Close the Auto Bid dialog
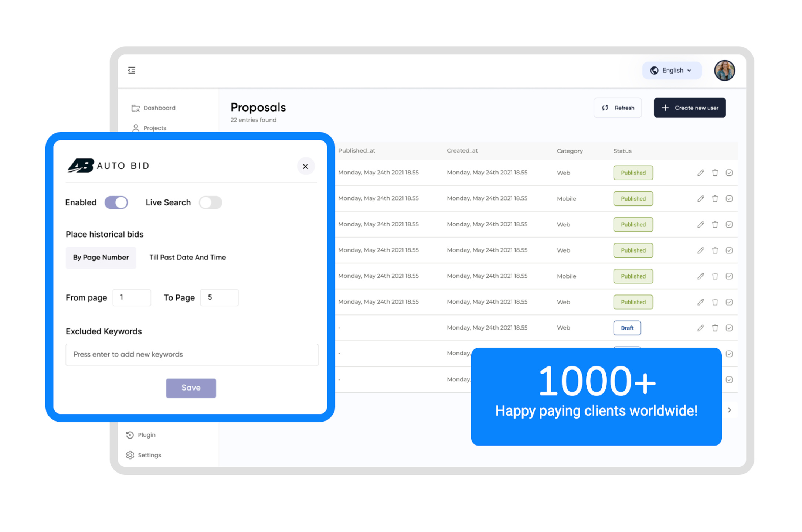Screen dimensions: 802x532 (x=306, y=166)
